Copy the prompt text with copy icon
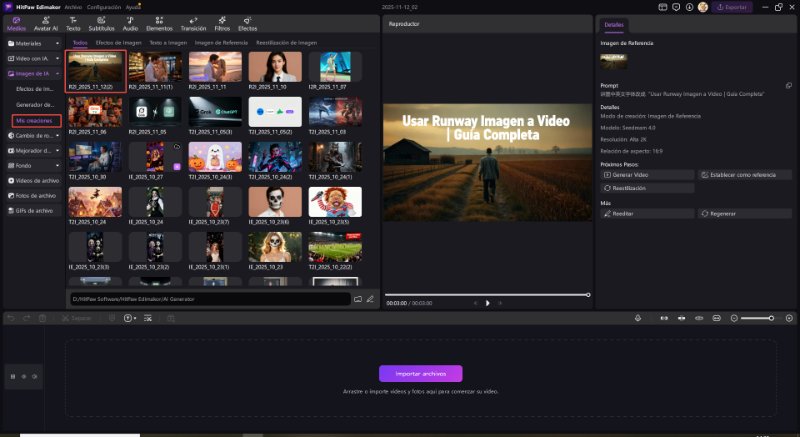The image size is (800, 437). point(788,85)
